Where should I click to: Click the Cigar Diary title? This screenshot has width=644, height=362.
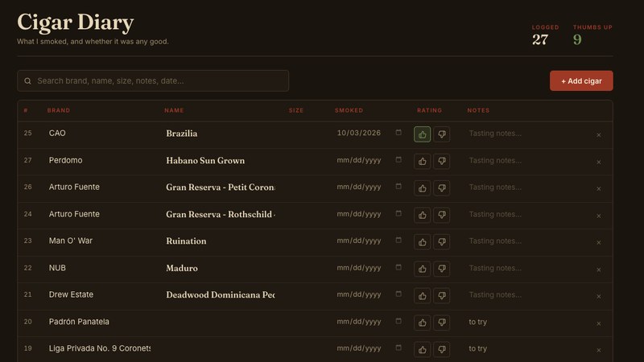pyautogui.click(x=76, y=23)
